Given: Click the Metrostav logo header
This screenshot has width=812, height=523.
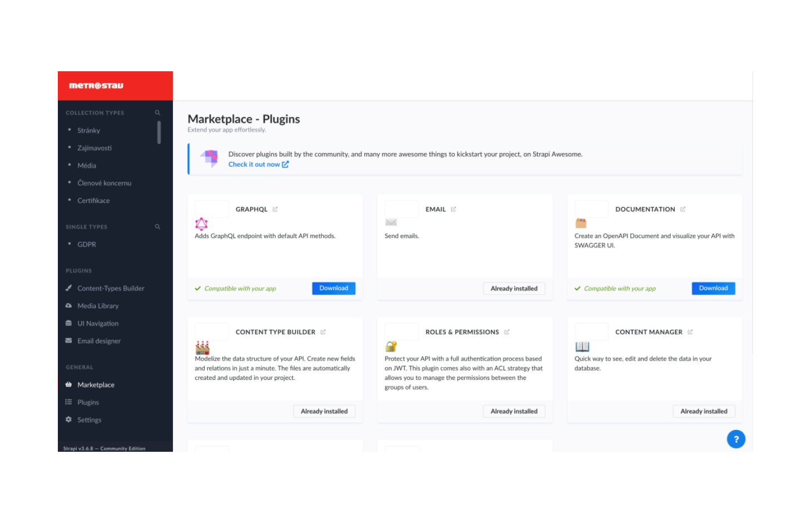Looking at the screenshot, I should 96,86.
